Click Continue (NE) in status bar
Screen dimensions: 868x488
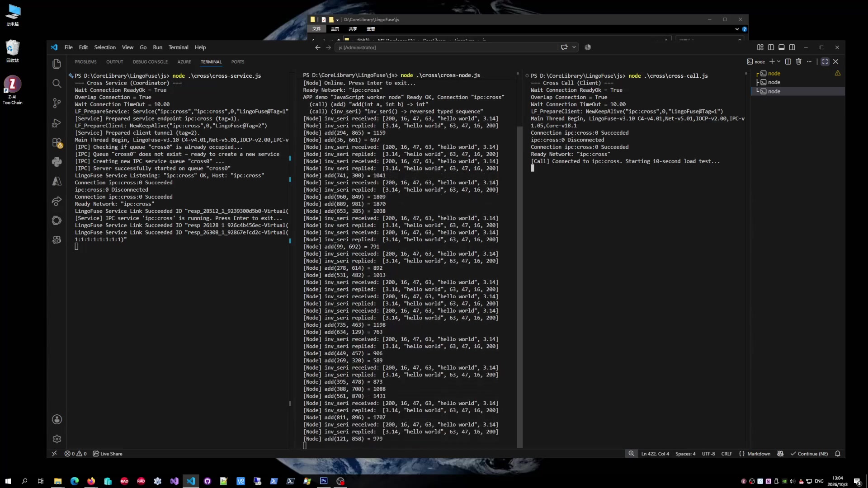coord(809,454)
